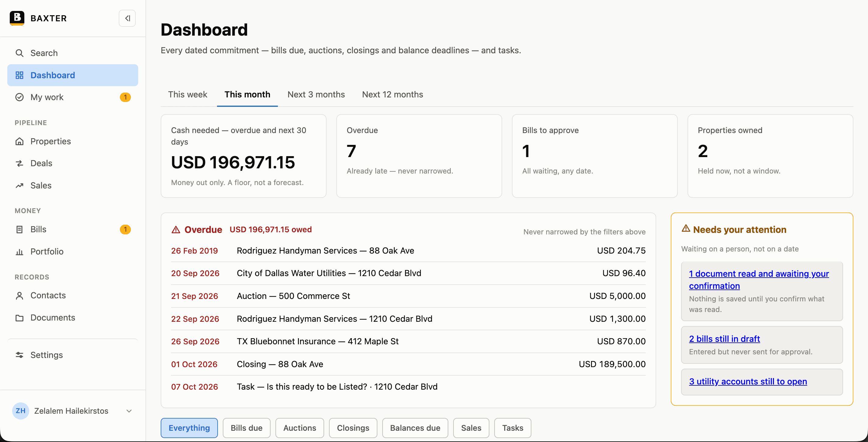Click the Bills badge showing 1
Viewport: 868px width, 442px height.
click(125, 229)
